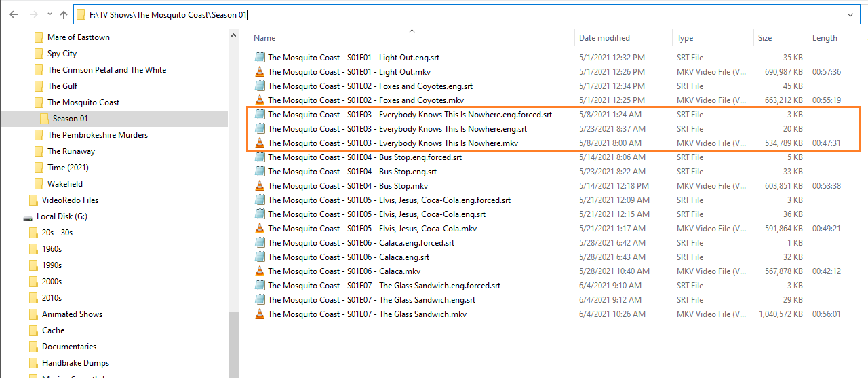
Task: Click VLC icon for Elvis, Jesus, Coca-Cola.mkv
Action: pyautogui.click(x=259, y=229)
